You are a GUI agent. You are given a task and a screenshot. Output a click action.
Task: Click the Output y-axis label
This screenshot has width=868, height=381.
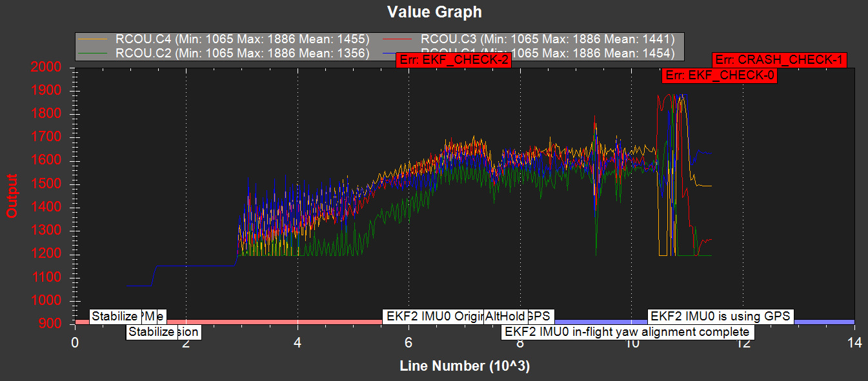(12, 195)
